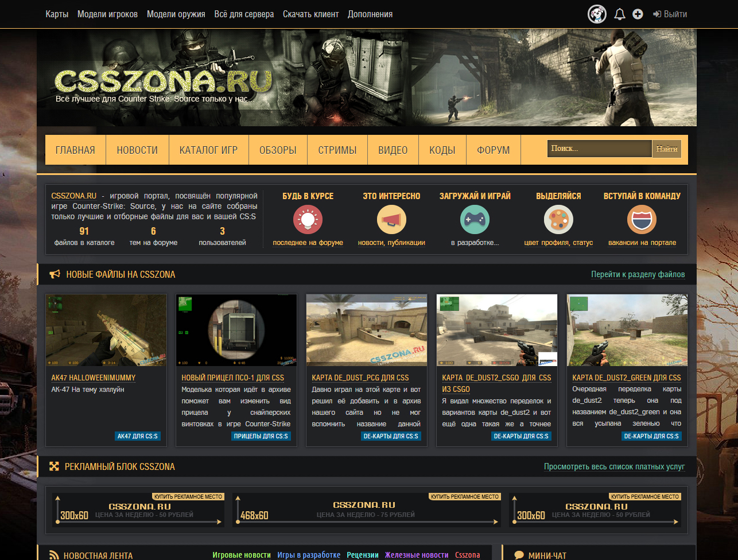
Task: Select the Csszona news filter
Action: coord(468,555)
